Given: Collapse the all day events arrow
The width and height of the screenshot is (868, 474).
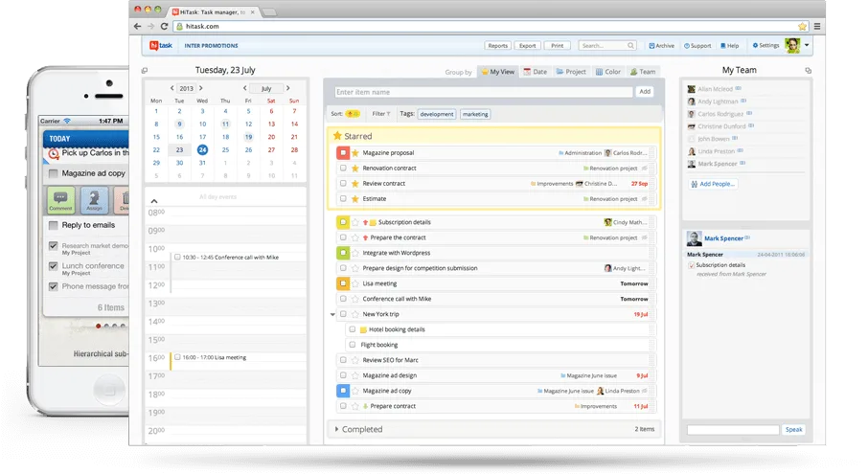Looking at the screenshot, I should click(x=154, y=201).
